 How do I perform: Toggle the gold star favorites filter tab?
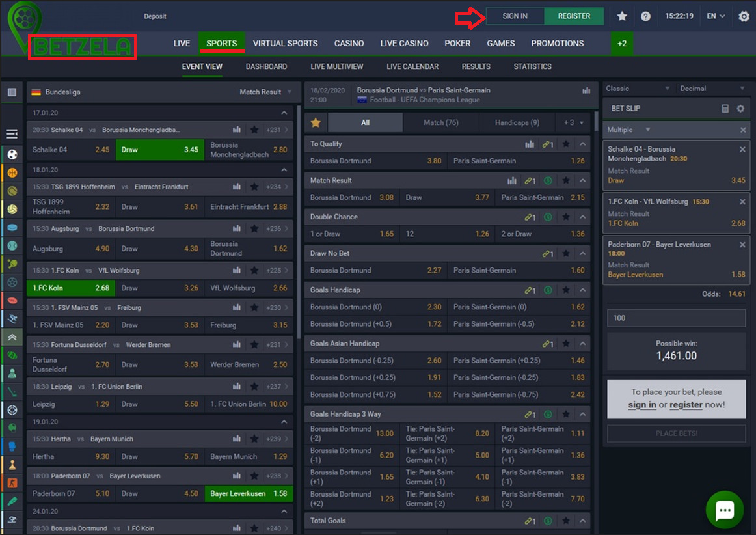(x=316, y=122)
